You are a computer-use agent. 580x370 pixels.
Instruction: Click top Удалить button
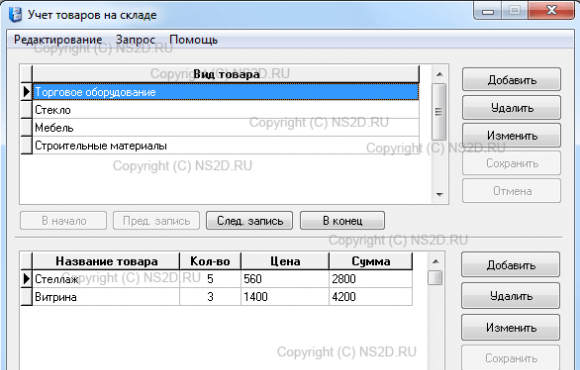(x=512, y=108)
